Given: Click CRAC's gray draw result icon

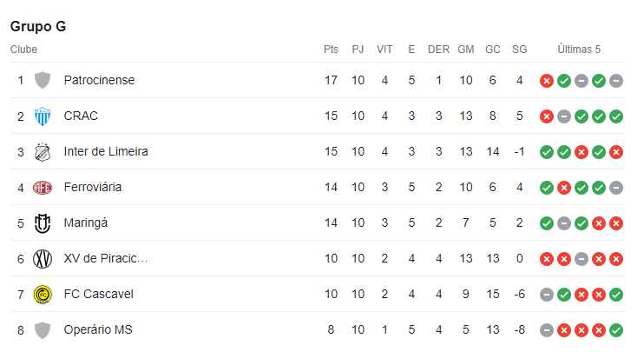Looking at the screenshot, I should click(564, 116).
